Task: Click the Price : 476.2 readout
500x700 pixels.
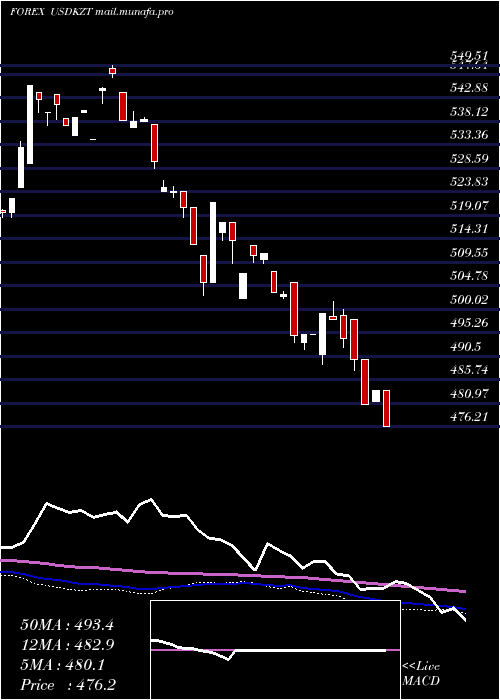Action: coord(68,685)
